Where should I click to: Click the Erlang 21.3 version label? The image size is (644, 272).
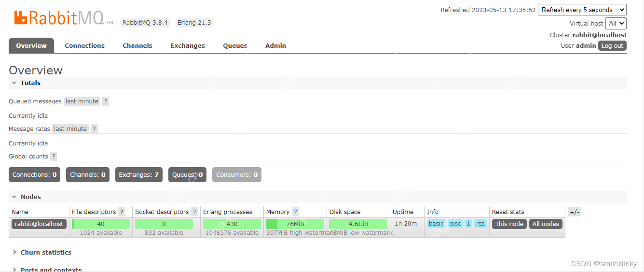(194, 23)
